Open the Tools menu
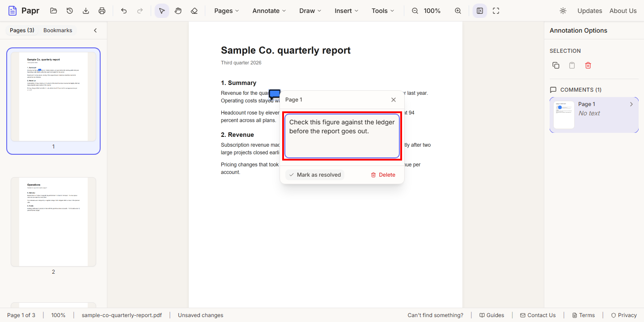Viewport: 644px width, 322px height. point(383,11)
